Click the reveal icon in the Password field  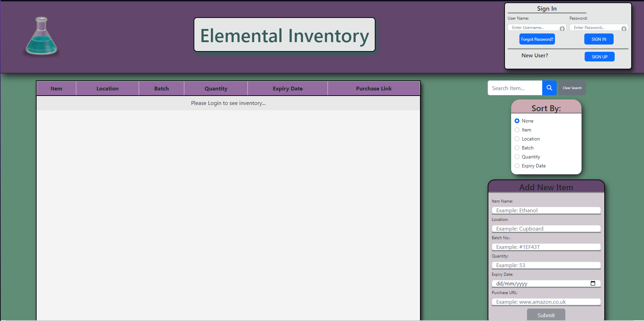click(x=624, y=28)
